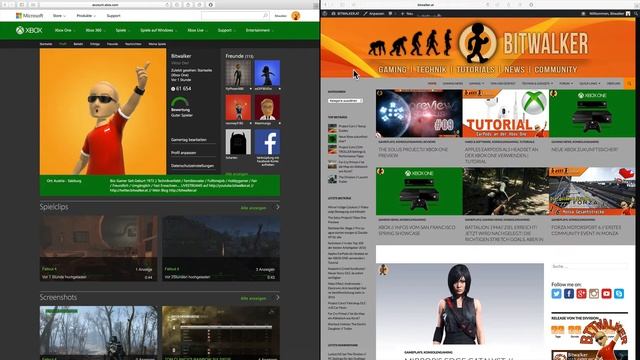Open the Battalion 1944 article thumbnail
Screen dimensions: 640x360
(505, 191)
